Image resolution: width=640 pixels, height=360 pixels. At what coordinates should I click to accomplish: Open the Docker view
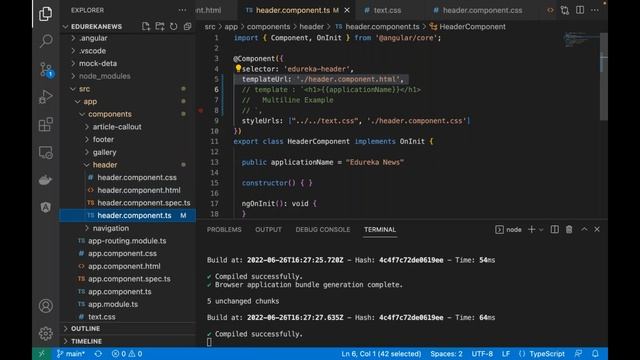tap(45, 180)
